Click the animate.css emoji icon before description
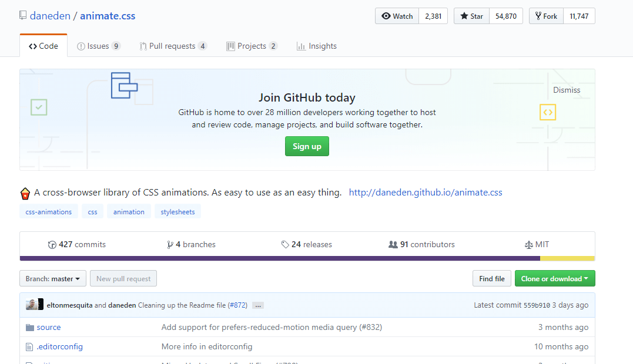Image resolution: width=633 pixels, height=364 pixels. (25, 194)
